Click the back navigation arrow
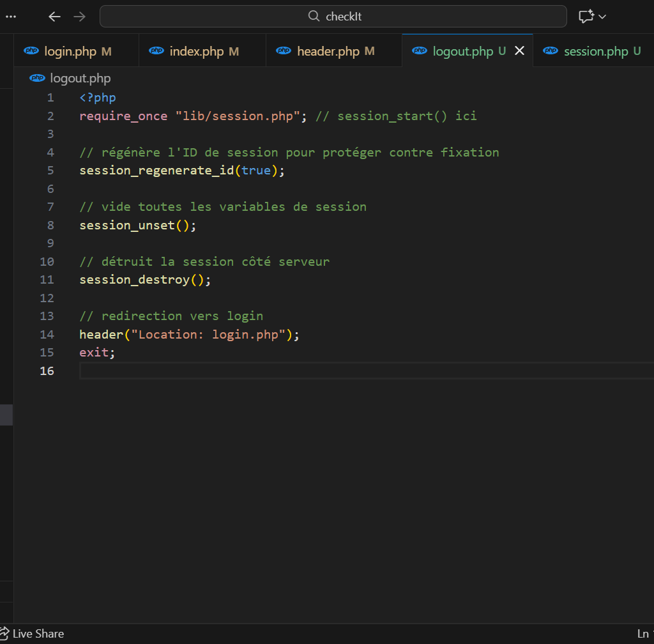654x644 pixels. [x=55, y=17]
